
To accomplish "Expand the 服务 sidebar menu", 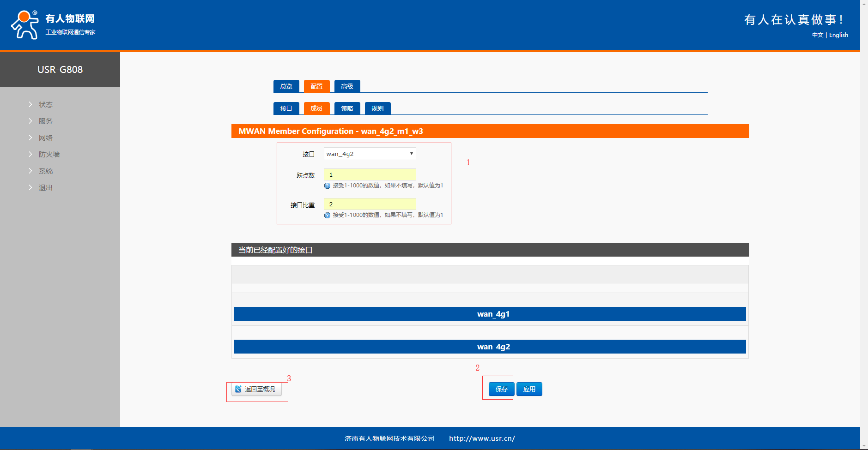I will click(45, 121).
